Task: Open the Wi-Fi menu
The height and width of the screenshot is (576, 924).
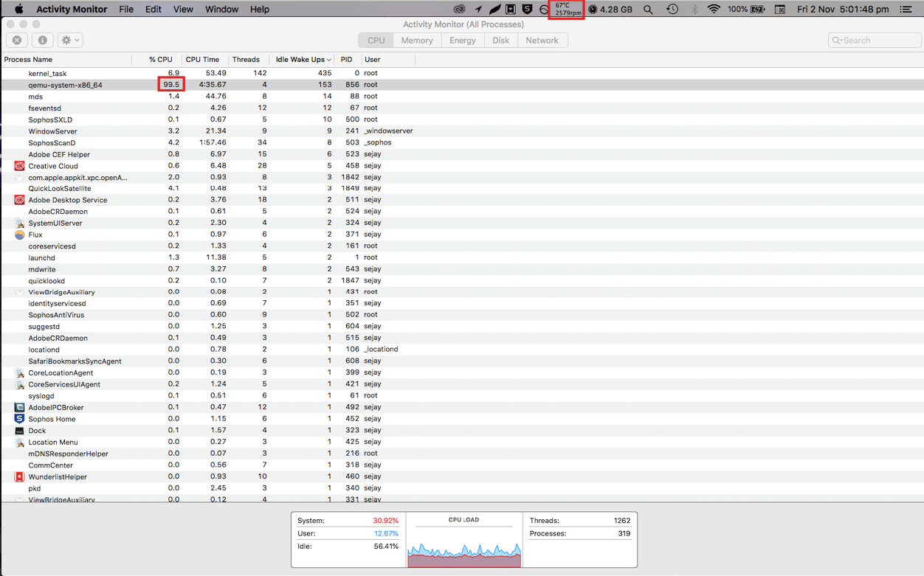Action: 713,9
